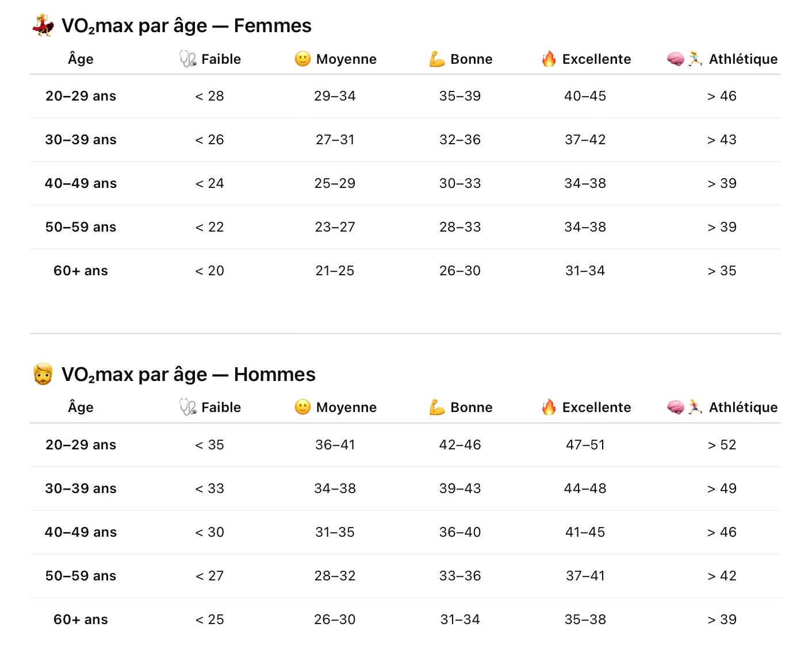Click the > 52 Athlétique cell for men

[722, 445]
